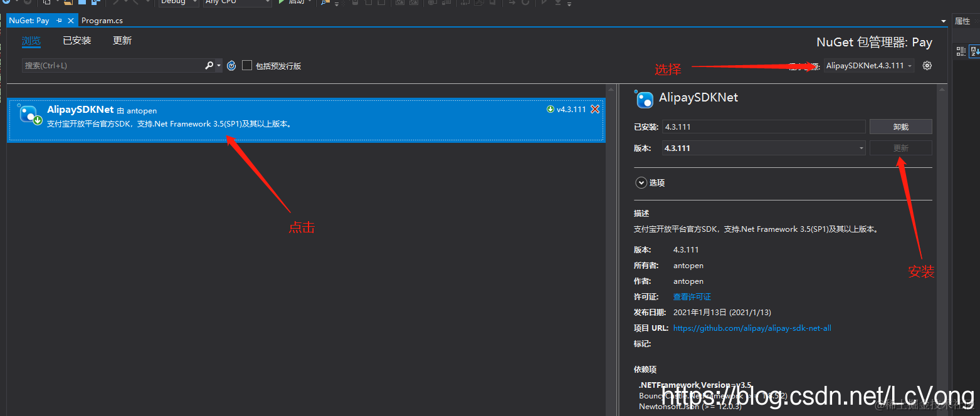Pin the NuGet: Pay tab
This screenshot has height=416, width=980.
pos(59,21)
